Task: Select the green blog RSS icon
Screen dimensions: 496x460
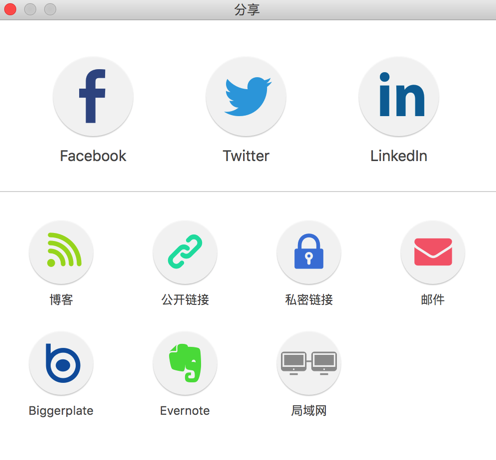Action: (61, 252)
